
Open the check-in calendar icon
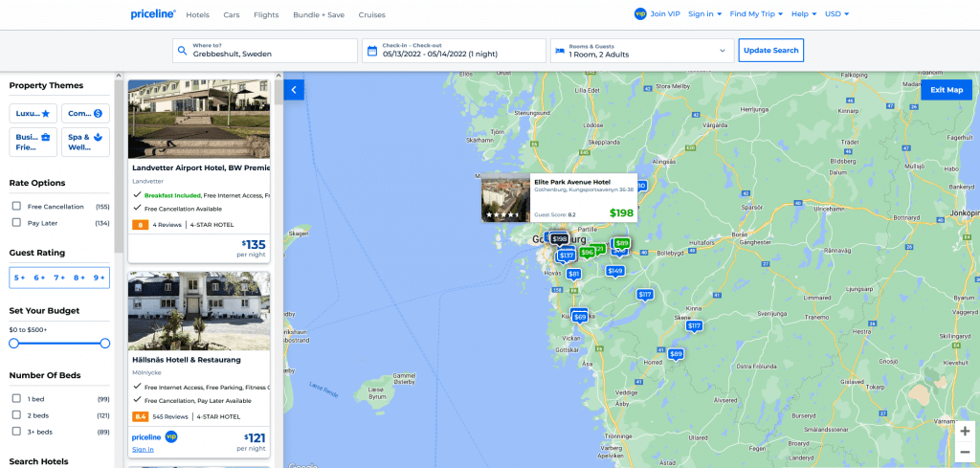coord(372,50)
